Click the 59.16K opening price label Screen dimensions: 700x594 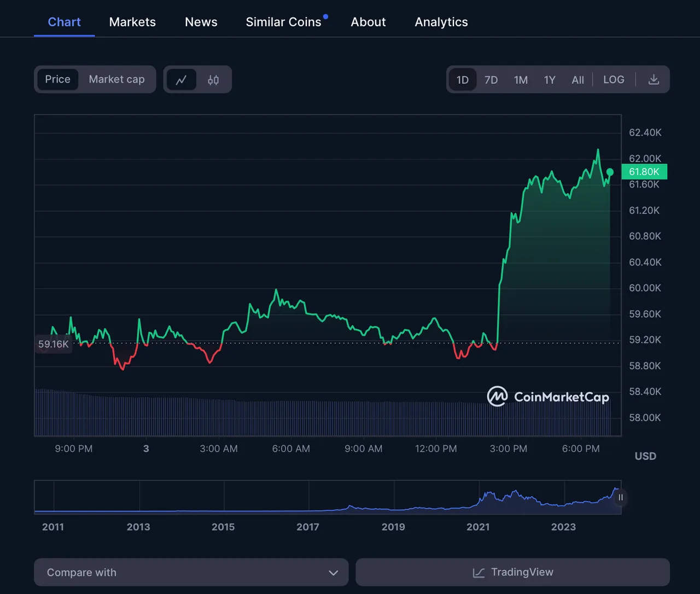54,344
